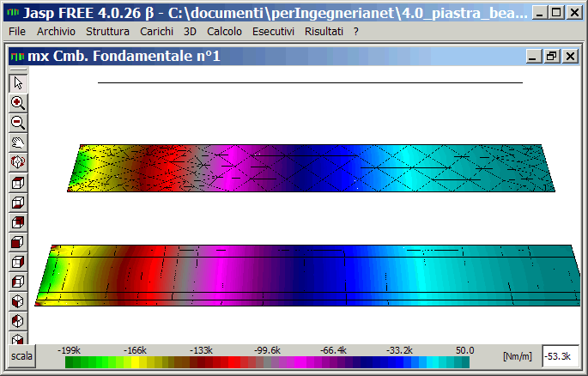Click the -53.3k value field

560,356
